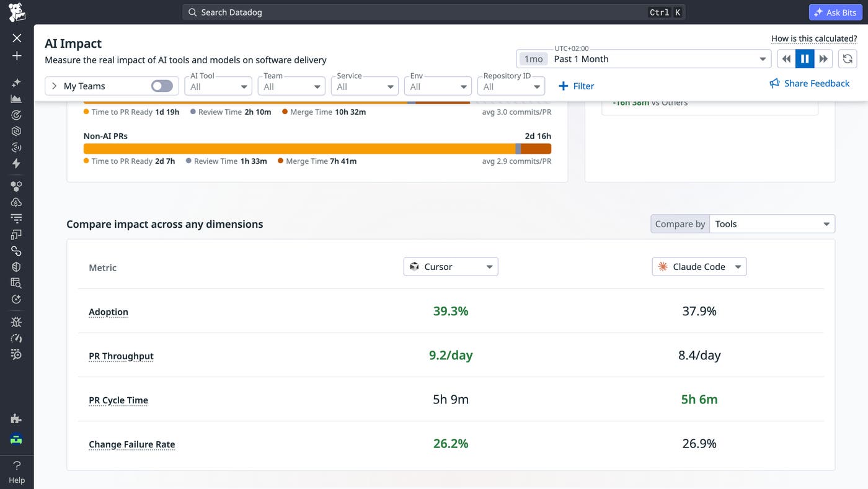Open How is this calculated link

[814, 38]
